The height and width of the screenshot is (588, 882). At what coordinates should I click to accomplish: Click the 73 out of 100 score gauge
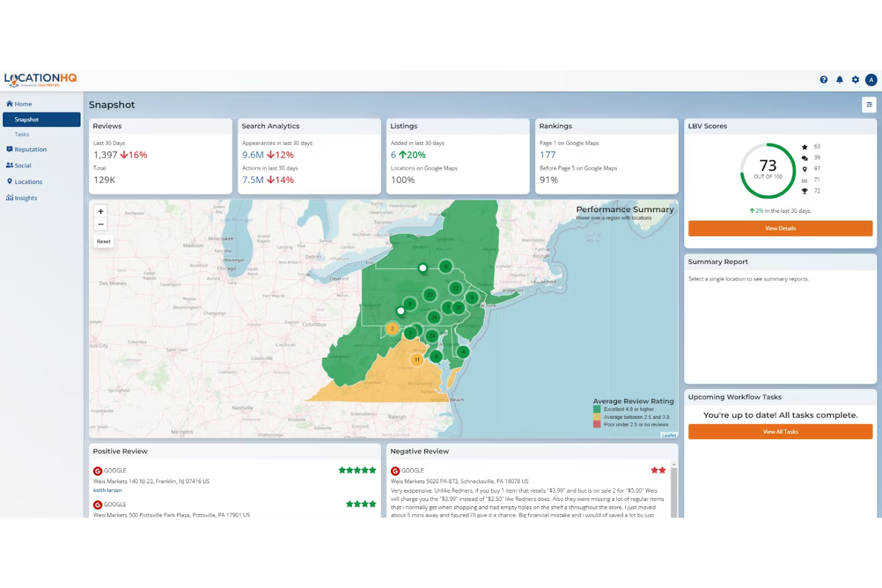pos(768,170)
